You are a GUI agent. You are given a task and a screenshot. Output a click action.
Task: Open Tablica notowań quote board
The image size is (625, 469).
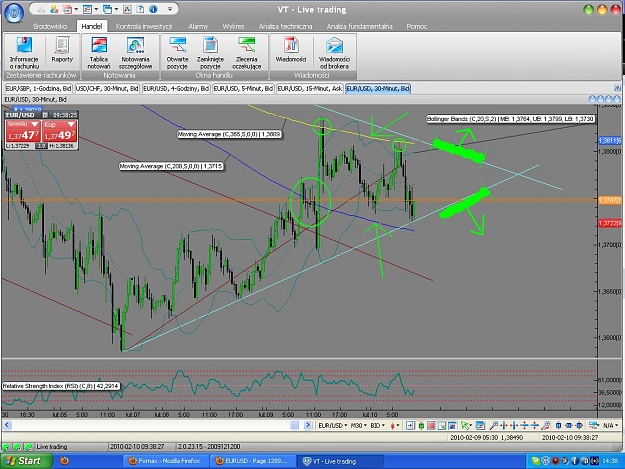coord(99,53)
